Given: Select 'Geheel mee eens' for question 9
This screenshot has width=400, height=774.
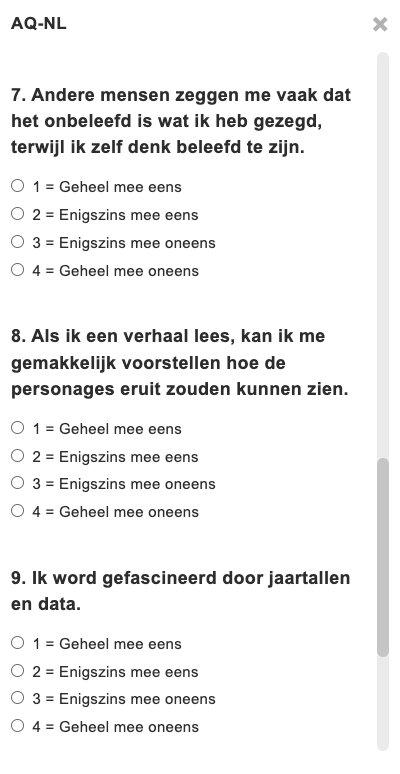Looking at the screenshot, I should coord(18,643).
